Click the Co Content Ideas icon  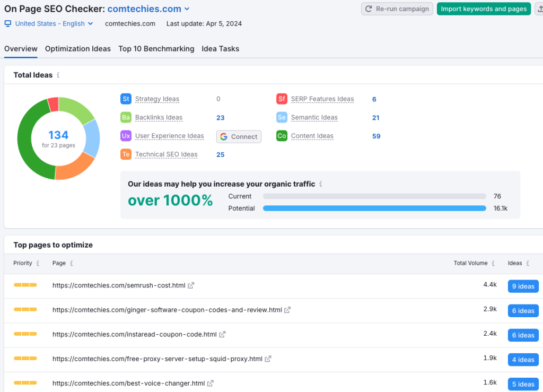point(282,136)
